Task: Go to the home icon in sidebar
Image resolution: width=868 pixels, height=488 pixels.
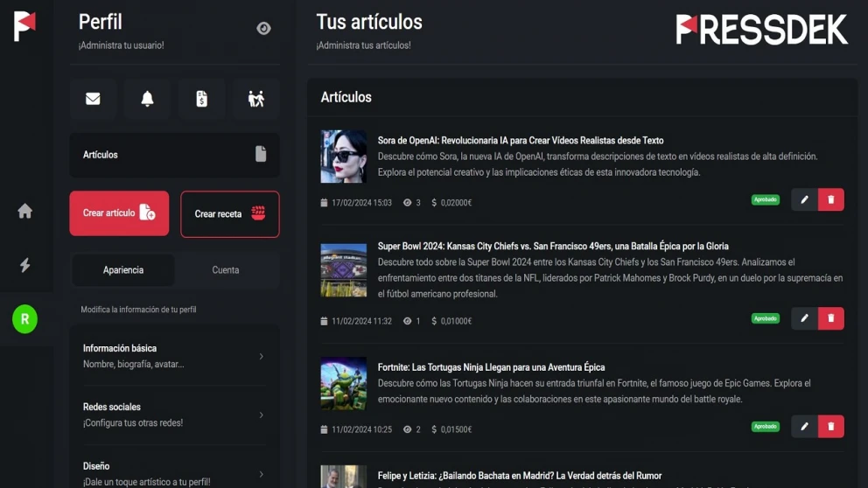Action: point(24,211)
